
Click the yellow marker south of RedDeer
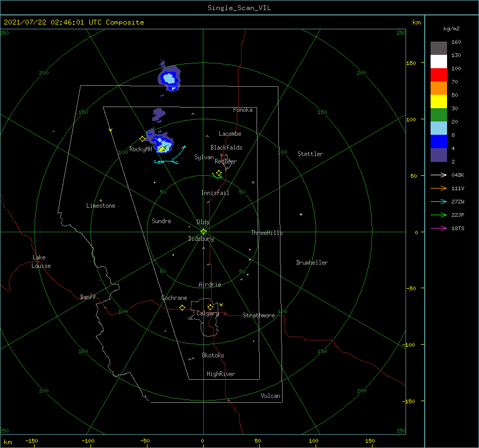[218, 173]
